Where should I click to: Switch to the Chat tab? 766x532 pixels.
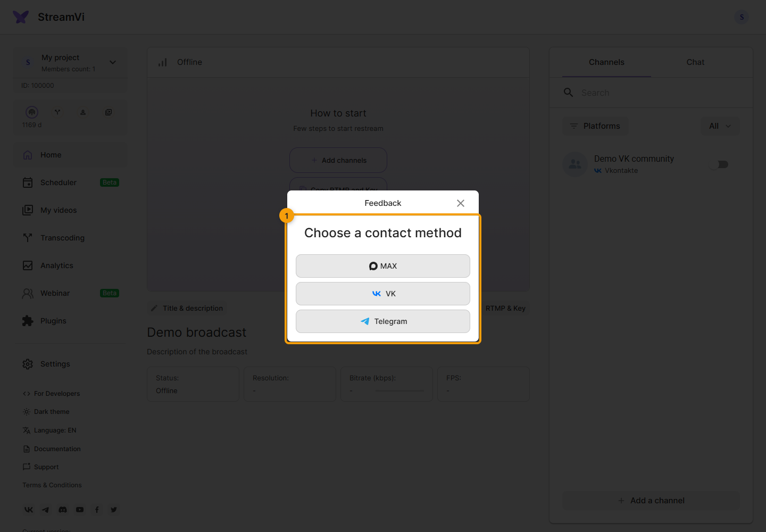point(695,62)
